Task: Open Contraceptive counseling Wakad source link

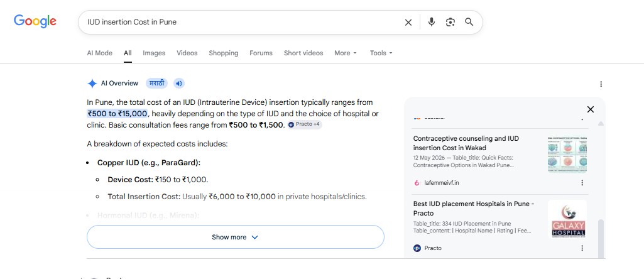Action: (466, 143)
